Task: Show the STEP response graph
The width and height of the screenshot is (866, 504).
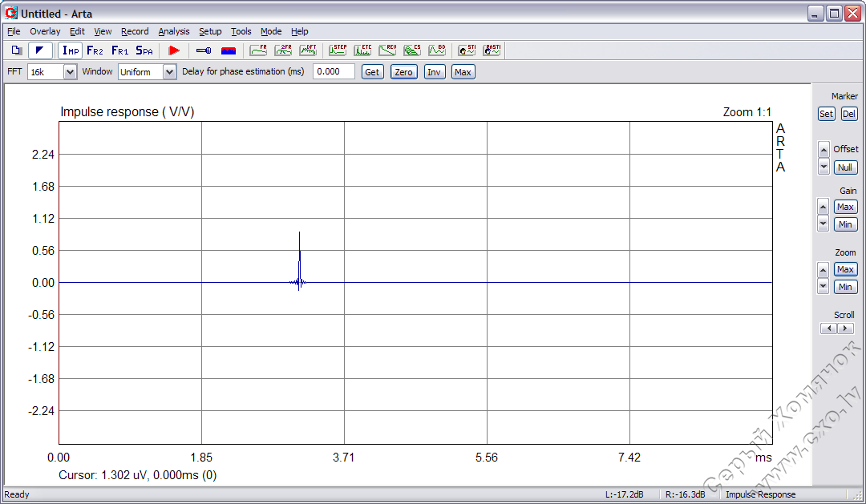Action: point(338,50)
